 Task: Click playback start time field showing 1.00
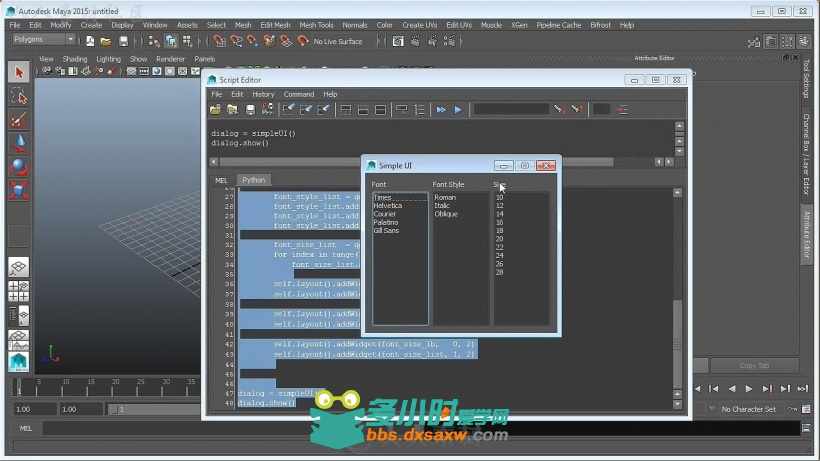[35, 409]
